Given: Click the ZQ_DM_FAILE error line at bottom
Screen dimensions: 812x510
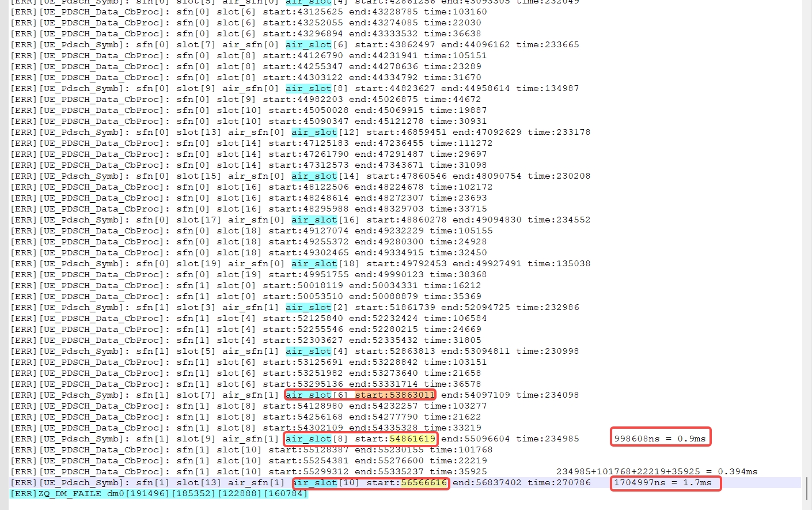Looking at the screenshot, I should 159,494.
